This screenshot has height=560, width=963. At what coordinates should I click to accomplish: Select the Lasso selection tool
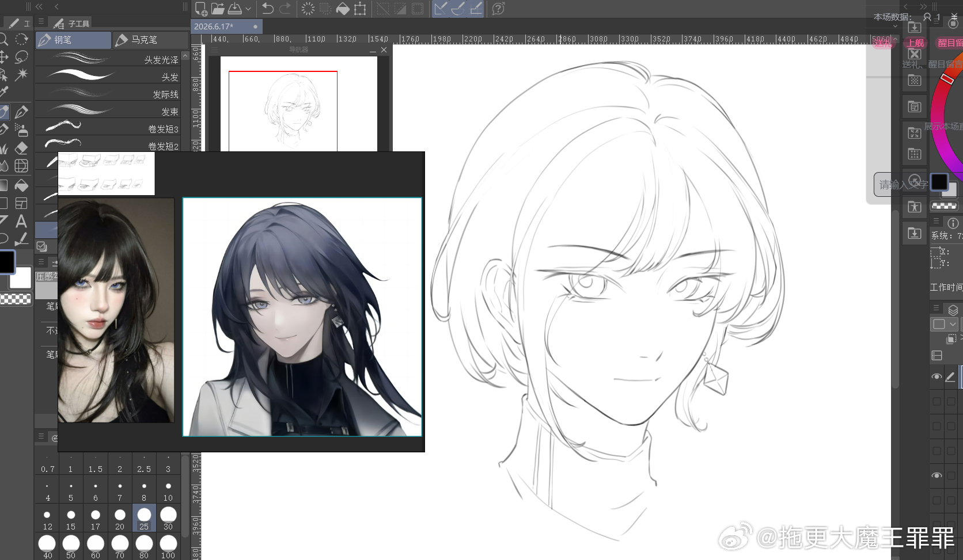(21, 57)
